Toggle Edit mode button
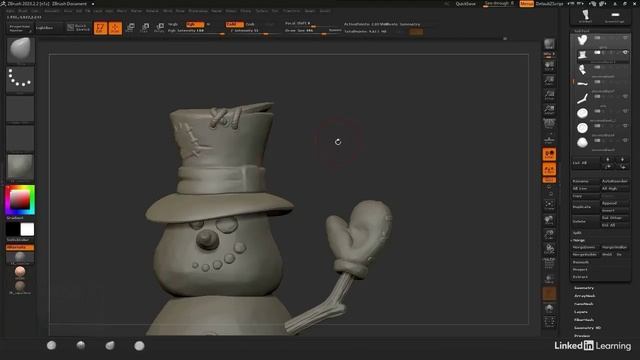The height and width of the screenshot is (360, 640). coord(100,28)
